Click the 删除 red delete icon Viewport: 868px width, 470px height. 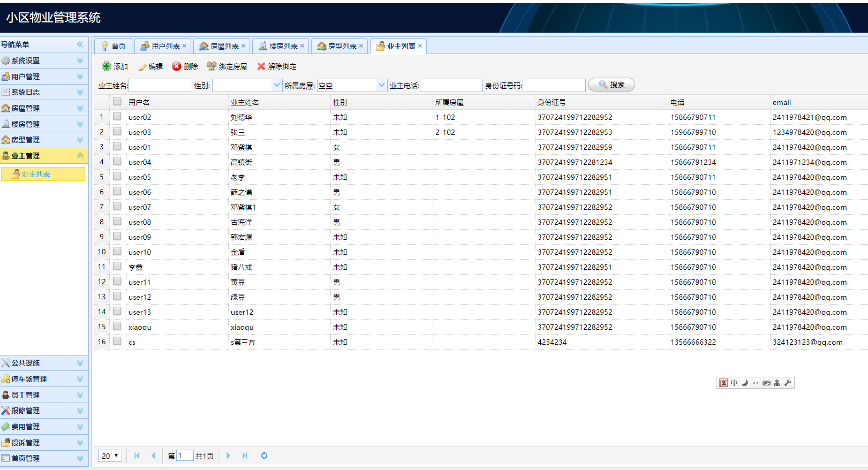click(x=177, y=66)
